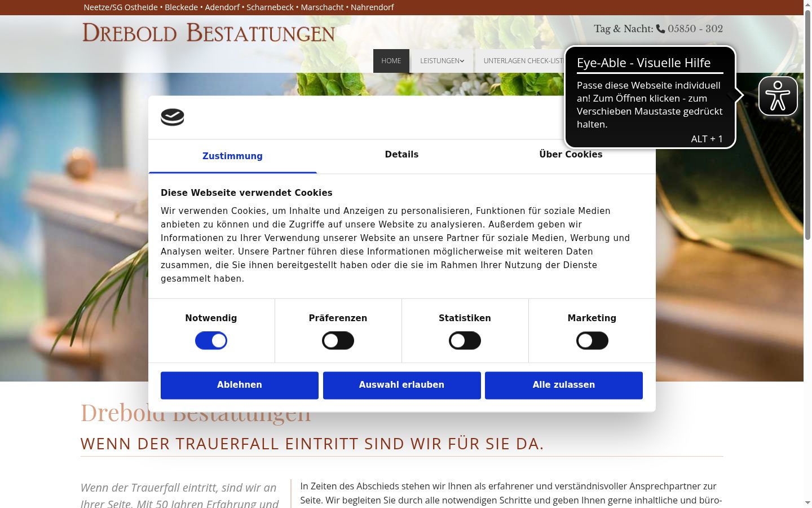Open the Über Cookies tab
Viewport: 812px width, 508px height.
pyautogui.click(x=571, y=155)
